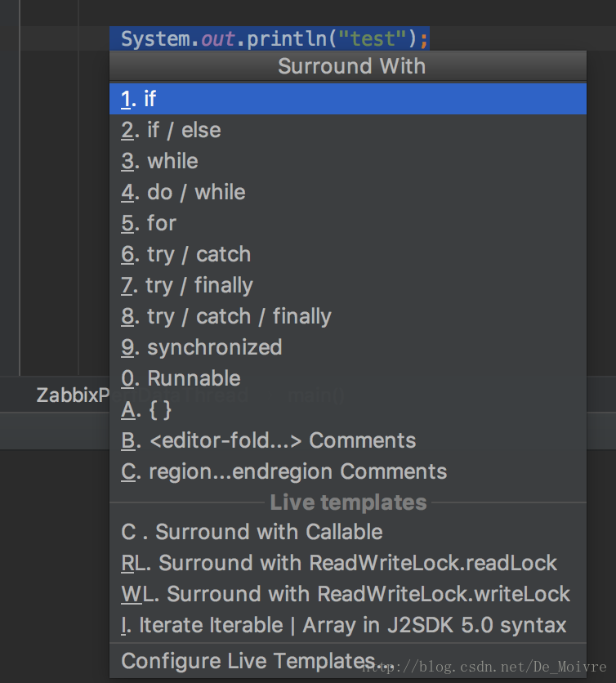
Task: Choose 'if / else' from Surround With
Action: coord(348,130)
